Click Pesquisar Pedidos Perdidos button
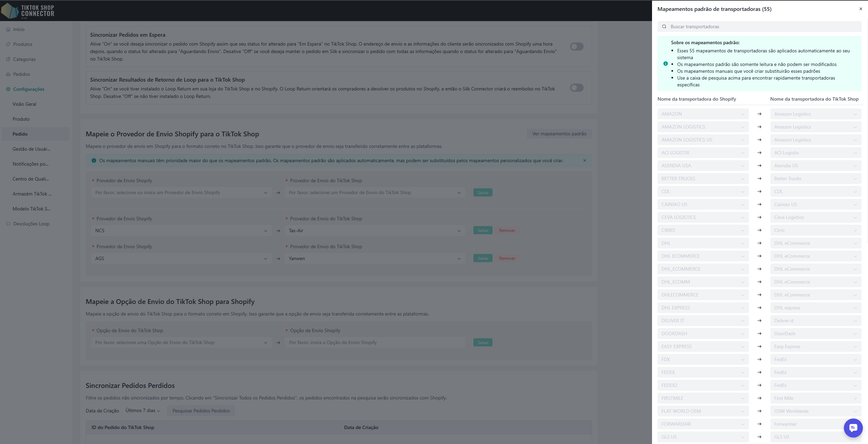This screenshot has height=444, width=868. (x=201, y=411)
